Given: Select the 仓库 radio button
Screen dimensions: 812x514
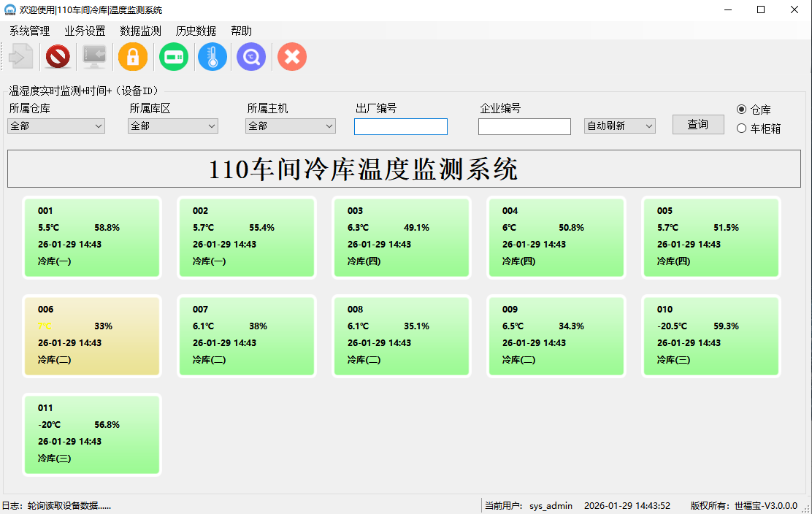Looking at the screenshot, I should click(742, 110).
